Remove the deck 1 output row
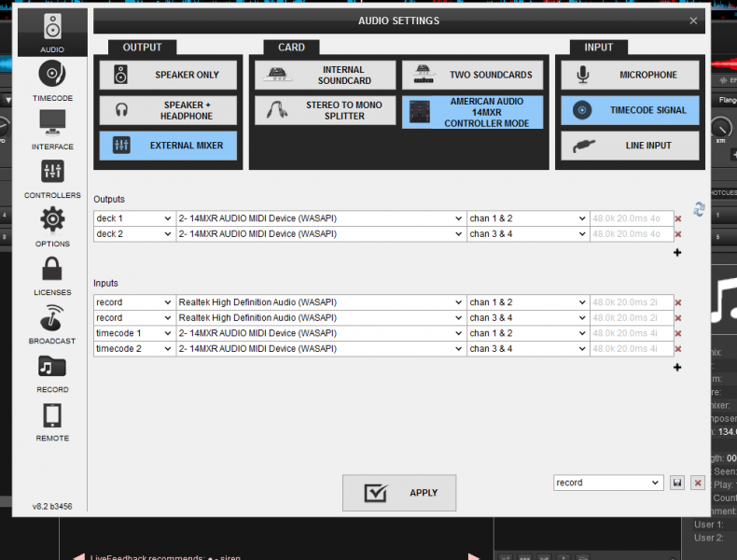 click(678, 218)
